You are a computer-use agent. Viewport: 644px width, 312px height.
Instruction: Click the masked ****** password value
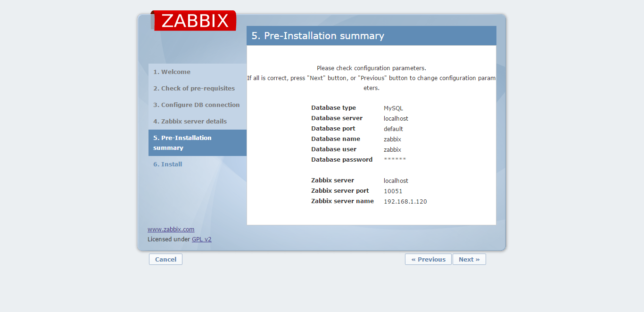(395, 160)
